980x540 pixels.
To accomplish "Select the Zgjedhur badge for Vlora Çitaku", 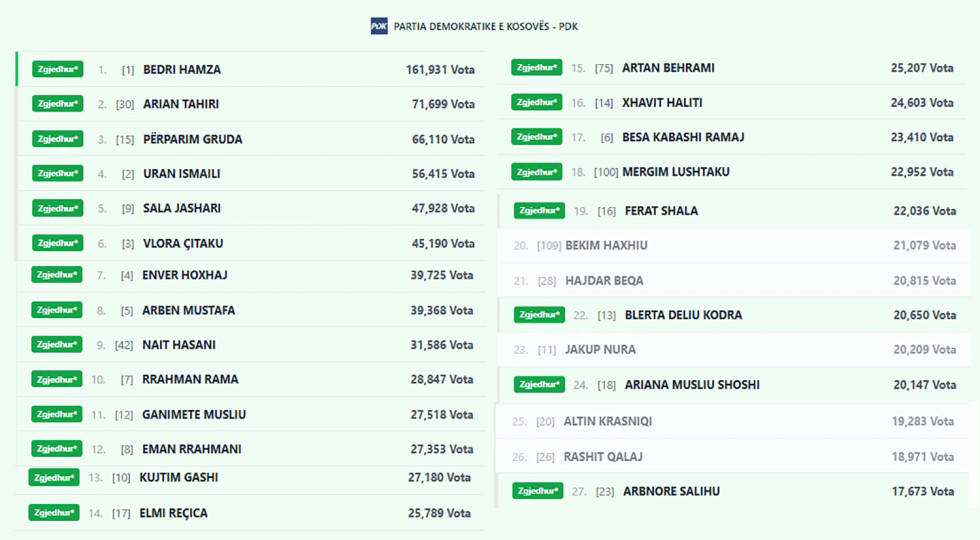I will pyautogui.click(x=57, y=243).
